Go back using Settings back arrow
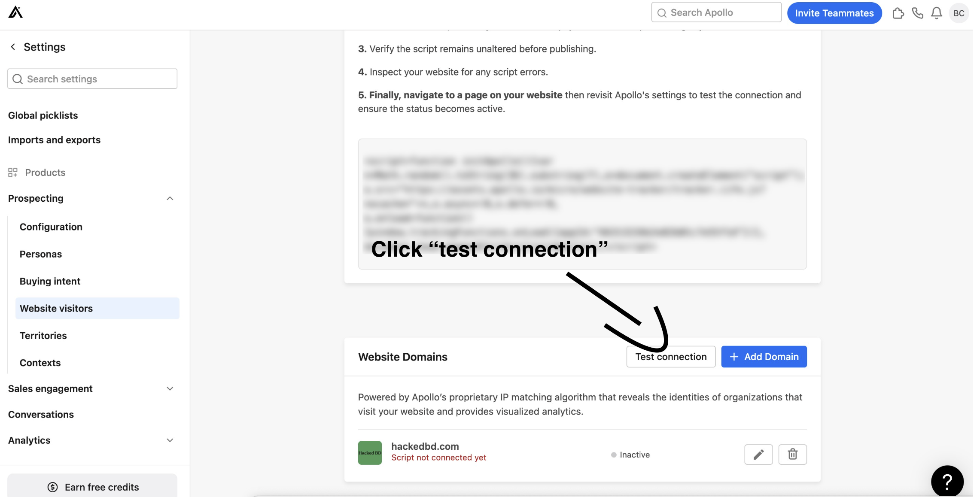980x497 pixels. (13, 47)
